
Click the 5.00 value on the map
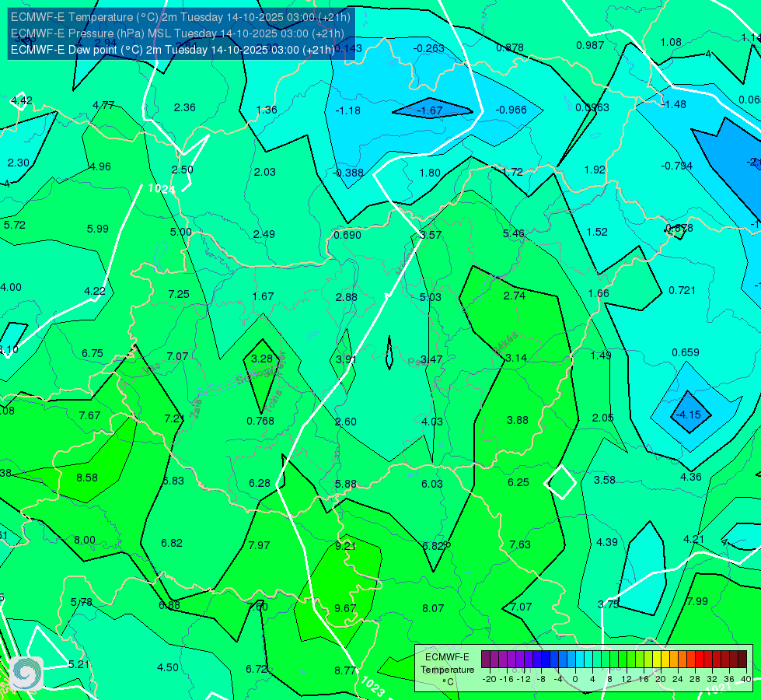pos(181,233)
